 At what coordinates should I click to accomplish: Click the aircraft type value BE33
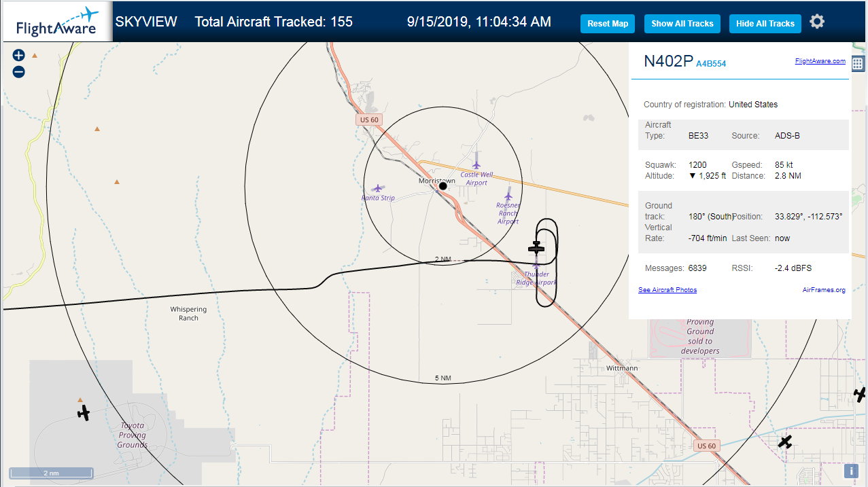(698, 136)
